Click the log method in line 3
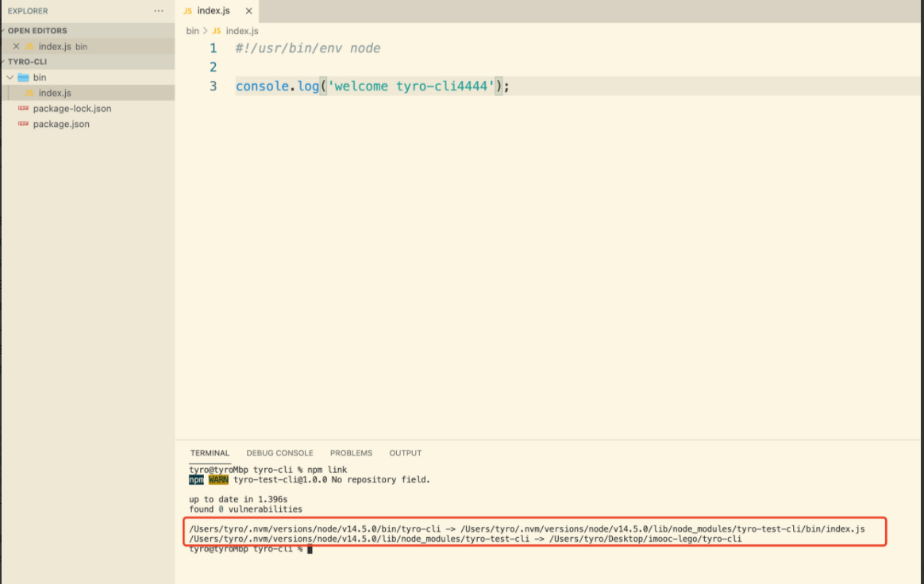Viewport: 924px width, 584px height. pos(308,86)
